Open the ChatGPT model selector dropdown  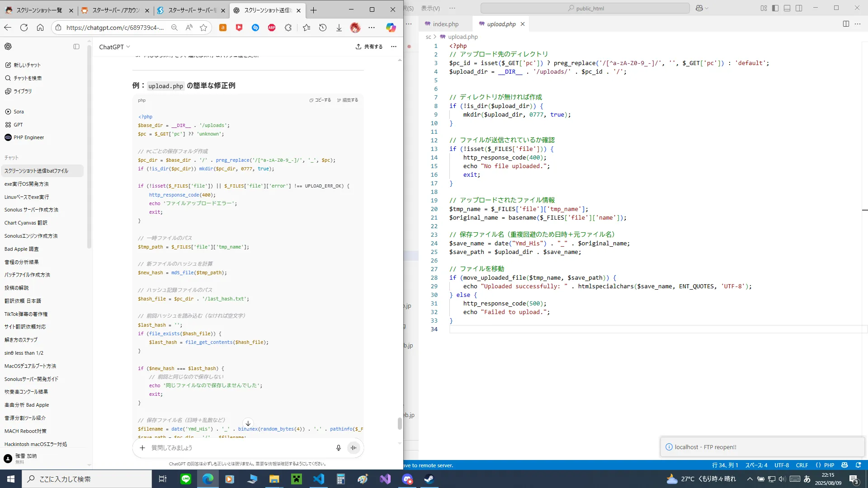point(114,47)
